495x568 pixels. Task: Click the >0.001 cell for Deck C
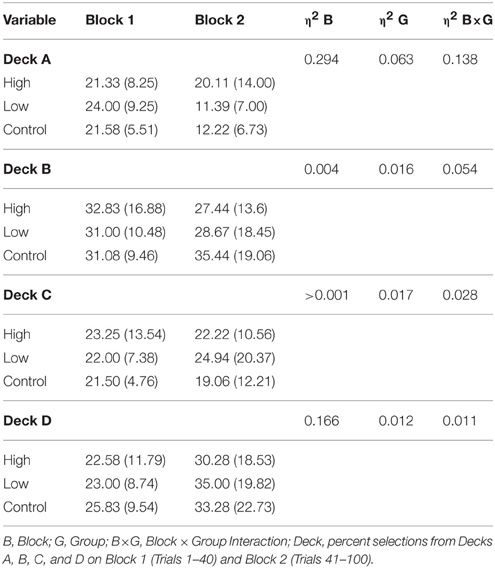(326, 295)
